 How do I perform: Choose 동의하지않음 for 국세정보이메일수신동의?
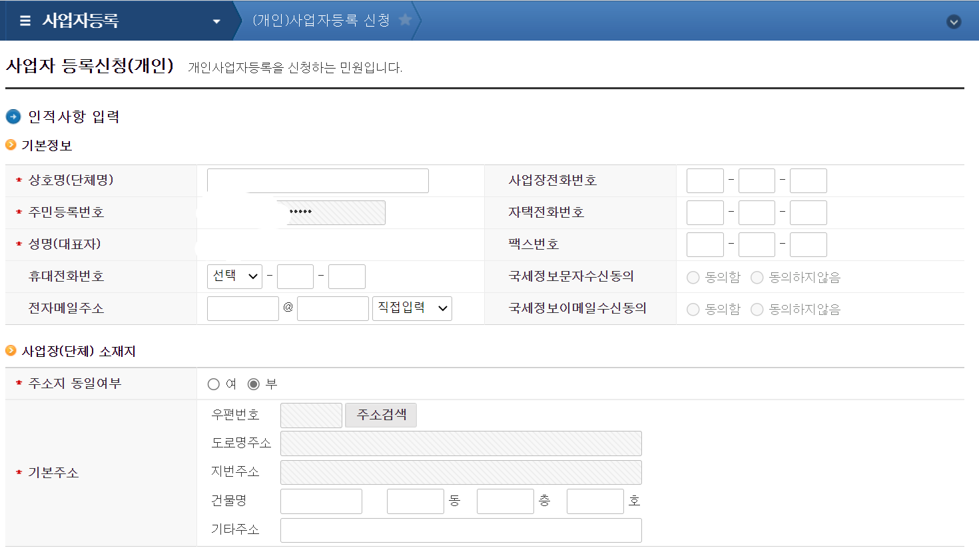pyautogui.click(x=757, y=309)
